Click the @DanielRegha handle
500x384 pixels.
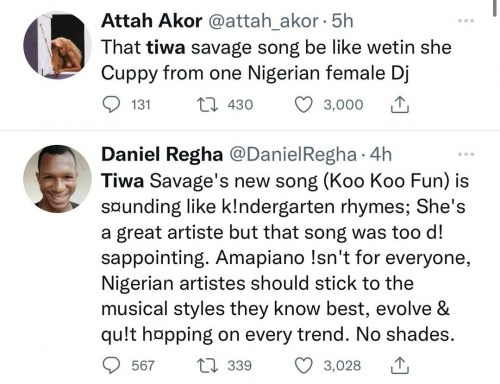293,155
